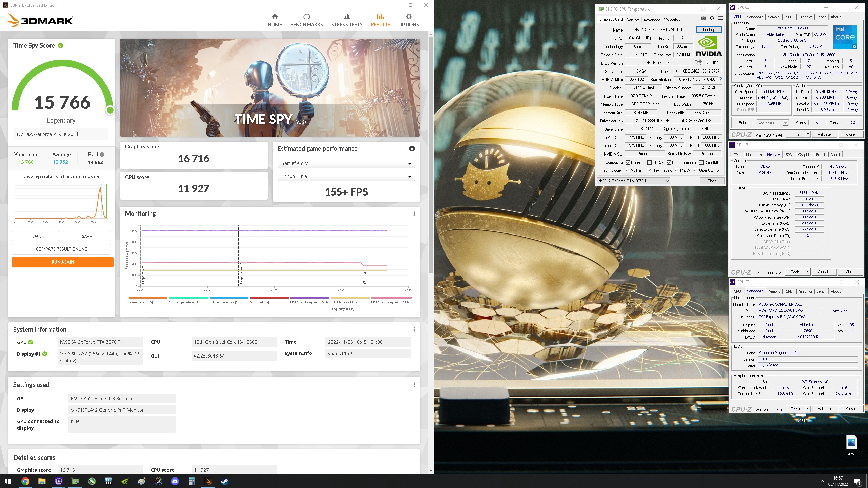Open Calculator from the taskbar
The height and width of the screenshot is (488, 868).
pyautogui.click(x=192, y=481)
